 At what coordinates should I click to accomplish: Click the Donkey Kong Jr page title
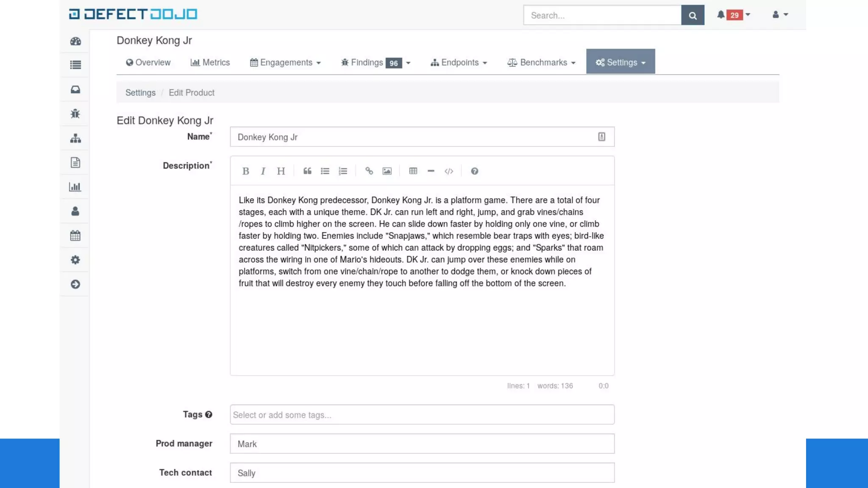(x=154, y=40)
